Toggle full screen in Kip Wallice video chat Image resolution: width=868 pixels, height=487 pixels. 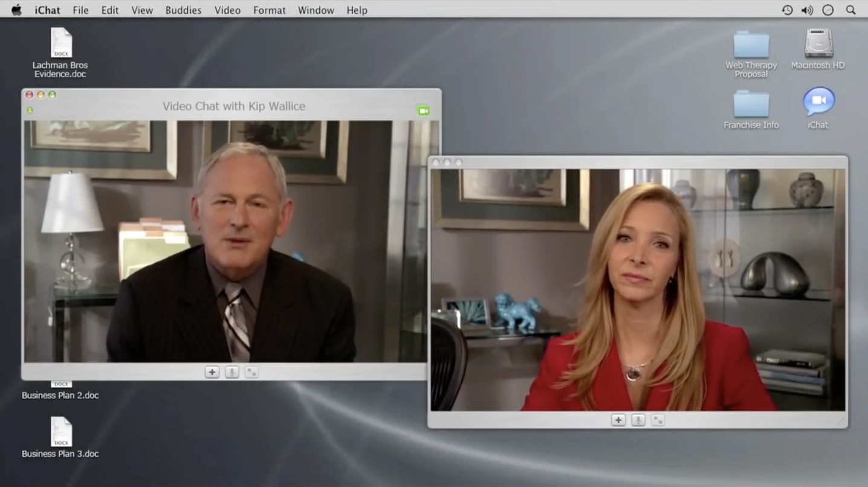click(x=252, y=372)
